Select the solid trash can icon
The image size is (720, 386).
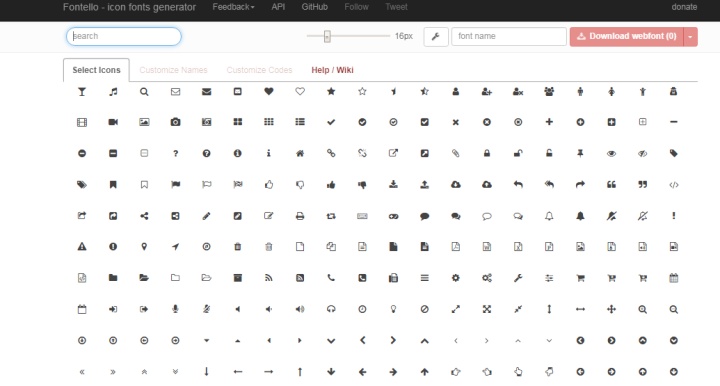point(237,247)
